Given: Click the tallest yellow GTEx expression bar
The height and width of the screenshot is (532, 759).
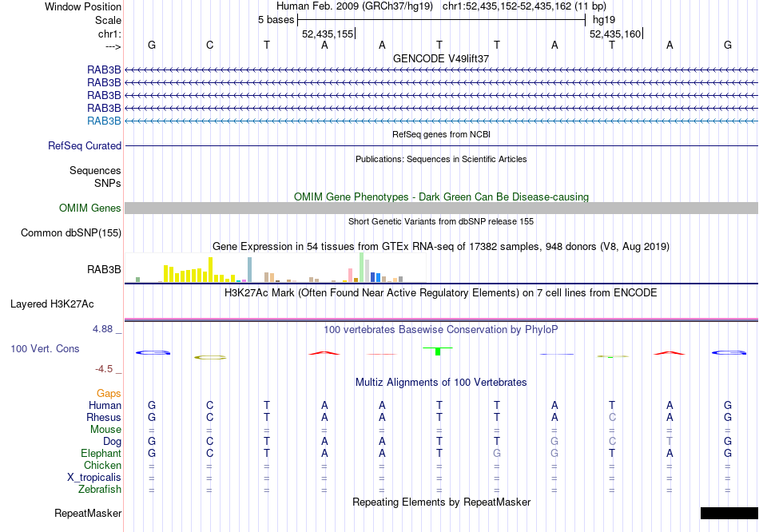Looking at the screenshot, I should point(211,270).
